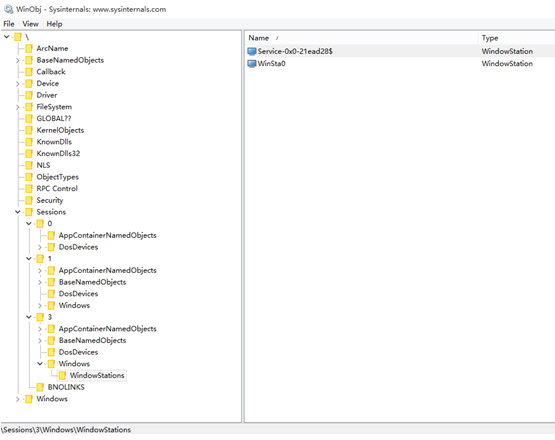Screen dimensions: 555x440
Task: Select Security folder icon
Action: point(29,200)
